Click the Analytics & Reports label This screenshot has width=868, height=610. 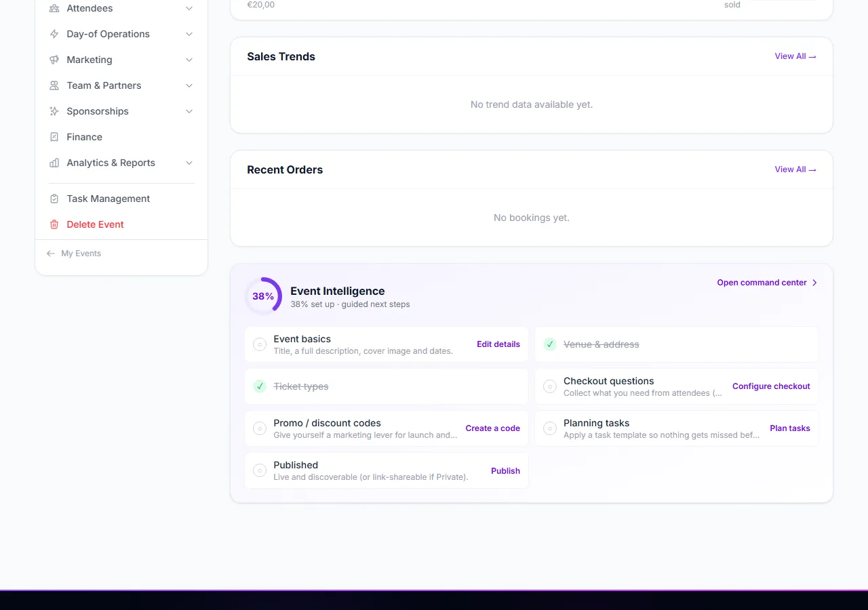coord(111,163)
